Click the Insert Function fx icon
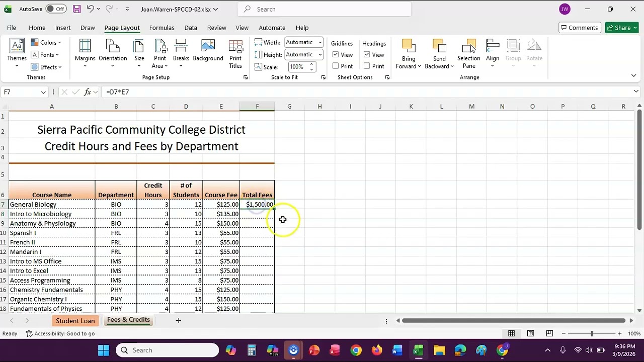The image size is (644, 362). (88, 92)
